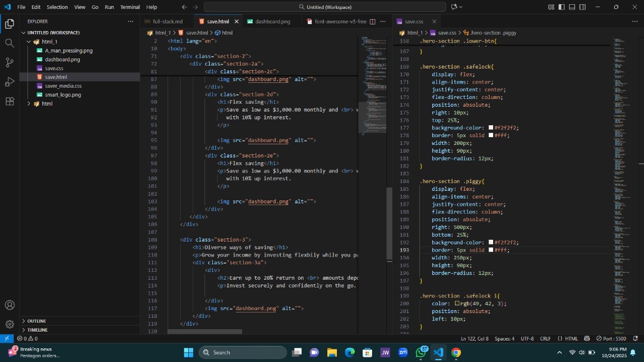This screenshot has height=362, width=644.
Task: Open the notifications bell in status bar
Action: (636, 339)
